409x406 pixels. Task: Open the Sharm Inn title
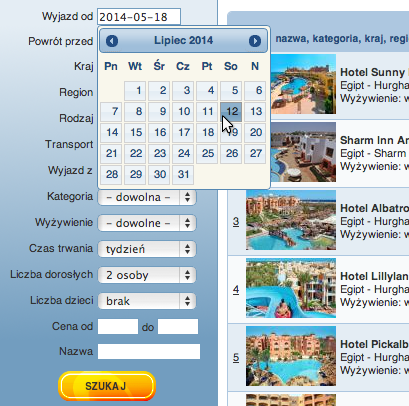[374, 140]
